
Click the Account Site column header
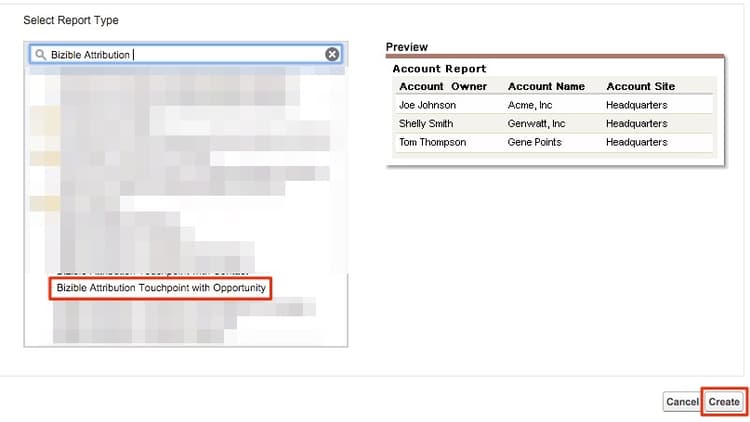click(x=640, y=87)
